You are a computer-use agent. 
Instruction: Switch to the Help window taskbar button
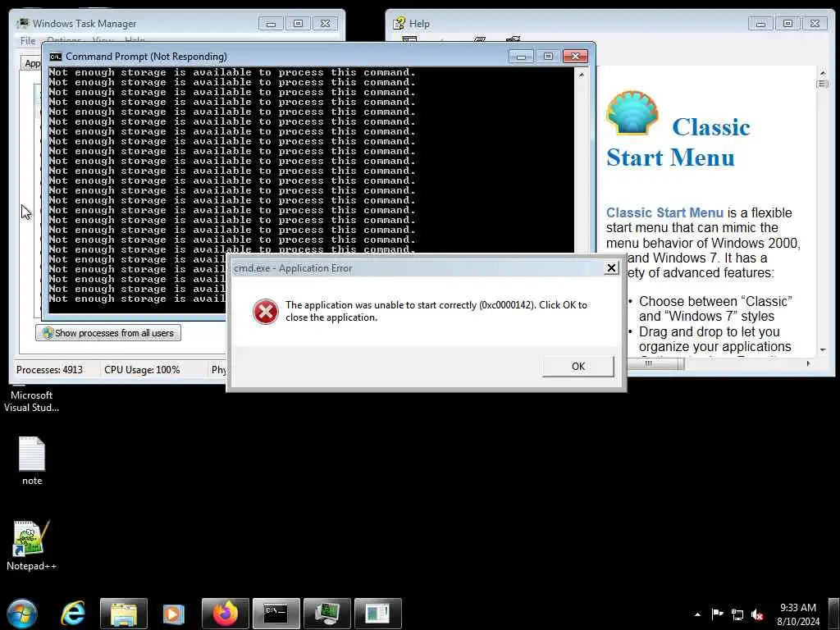(x=377, y=614)
